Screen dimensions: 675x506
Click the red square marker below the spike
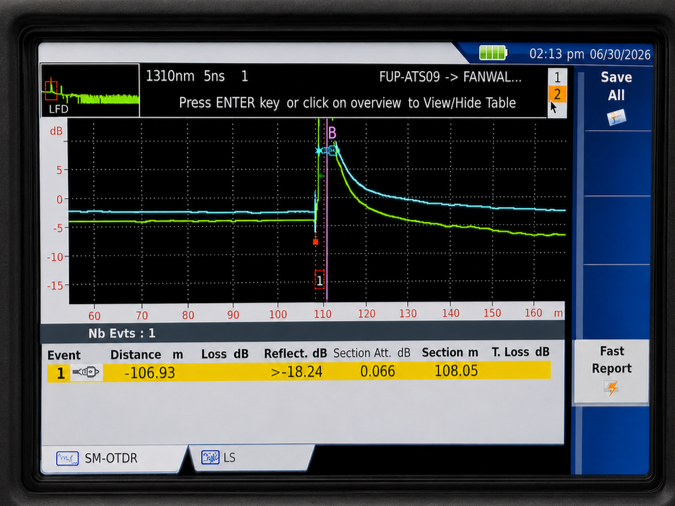click(x=315, y=242)
